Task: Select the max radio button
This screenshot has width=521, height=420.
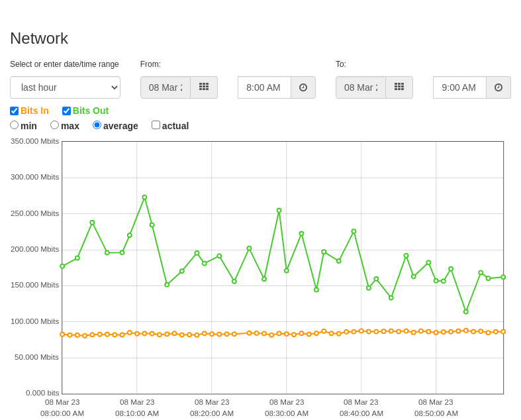Action: point(54,125)
